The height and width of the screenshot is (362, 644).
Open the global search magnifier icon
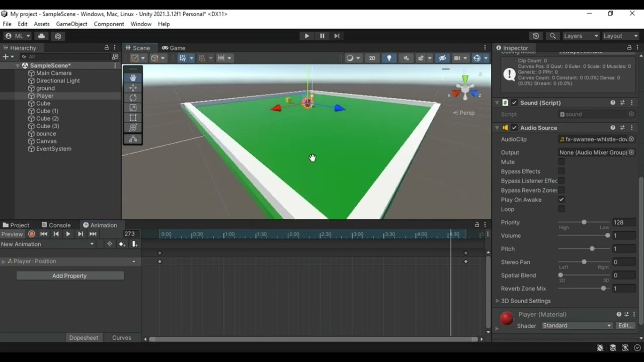553,36
